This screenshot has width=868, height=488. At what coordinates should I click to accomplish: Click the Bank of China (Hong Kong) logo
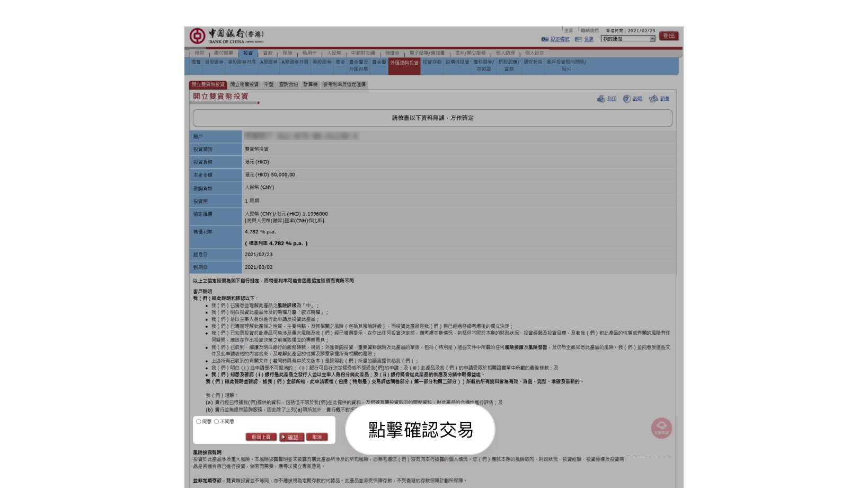tap(227, 36)
